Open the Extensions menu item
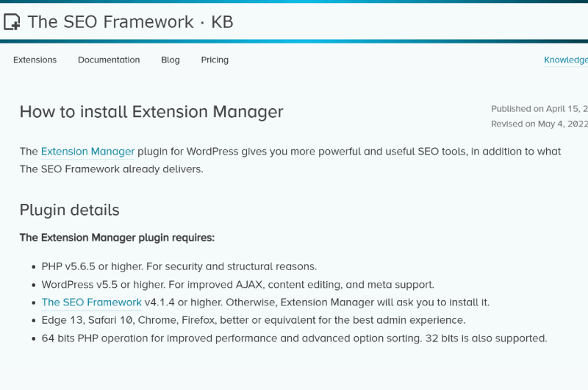This screenshot has width=588, height=390. [x=35, y=60]
